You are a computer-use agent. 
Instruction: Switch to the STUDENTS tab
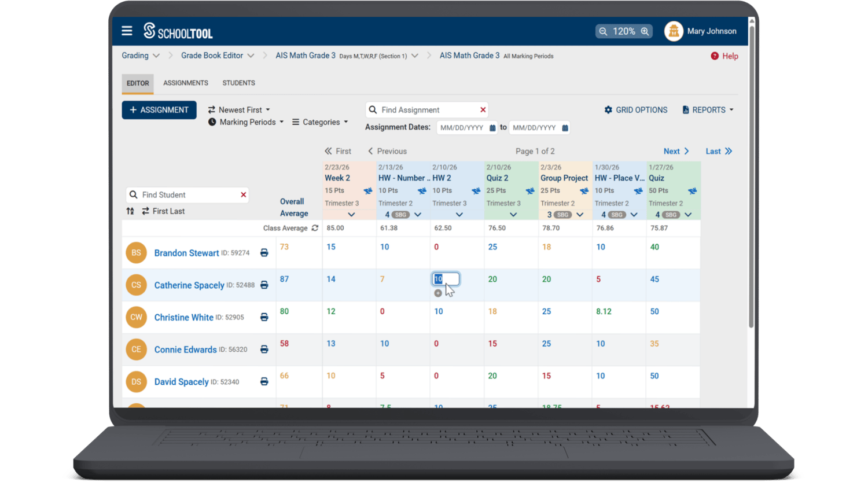[238, 83]
